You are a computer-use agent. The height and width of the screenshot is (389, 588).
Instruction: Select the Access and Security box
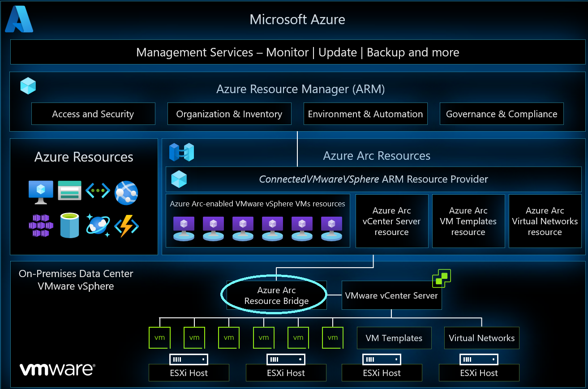[93, 114]
